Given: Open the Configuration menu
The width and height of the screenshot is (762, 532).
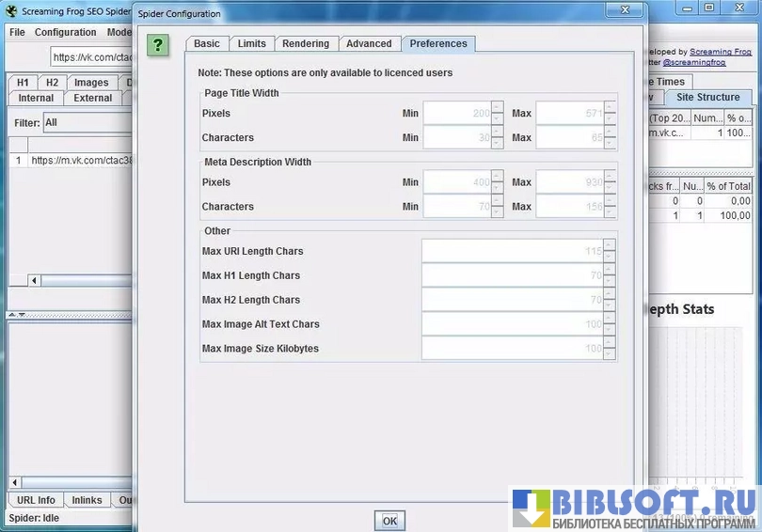Looking at the screenshot, I should [66, 32].
